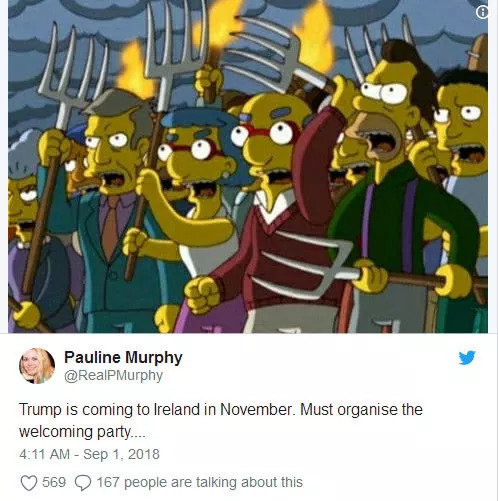Open the Simpsons angry mob image
Screen dimensions: 498x501
(x=248, y=166)
